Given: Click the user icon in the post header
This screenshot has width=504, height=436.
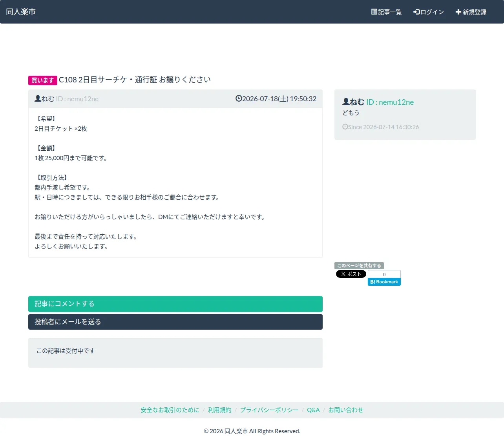Looking at the screenshot, I should tap(38, 99).
